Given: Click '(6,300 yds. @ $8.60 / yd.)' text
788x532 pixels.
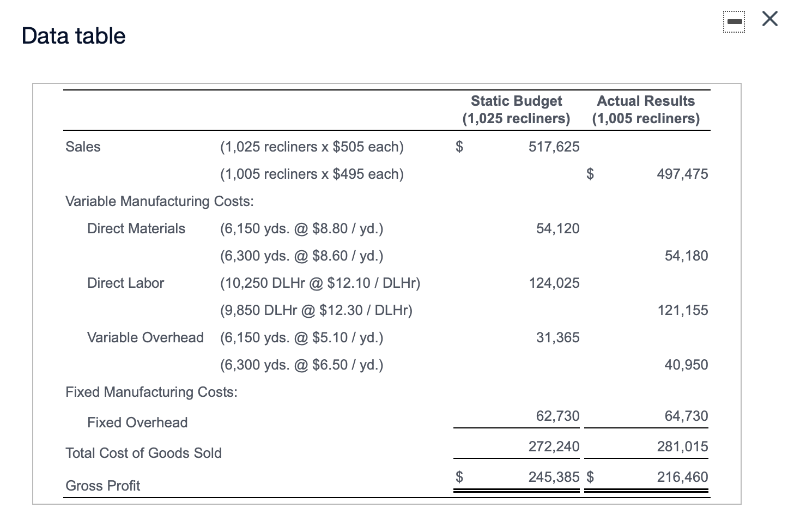Looking at the screenshot, I should click(302, 256).
